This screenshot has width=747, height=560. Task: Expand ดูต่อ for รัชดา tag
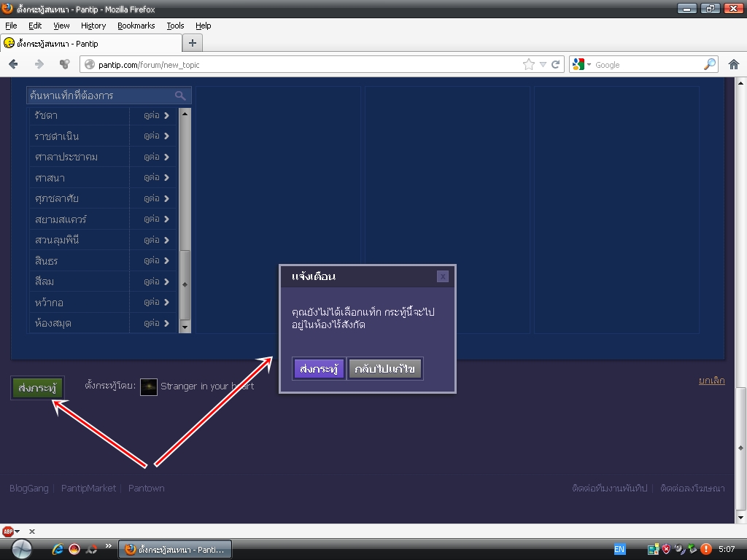(156, 115)
